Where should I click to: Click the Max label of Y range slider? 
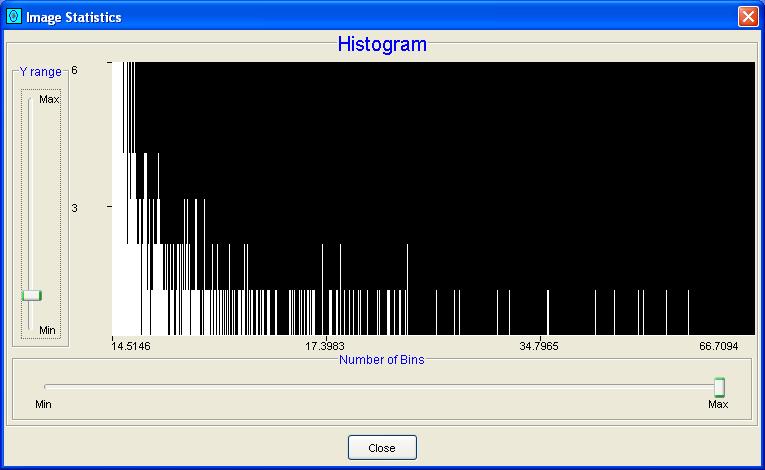pos(48,100)
